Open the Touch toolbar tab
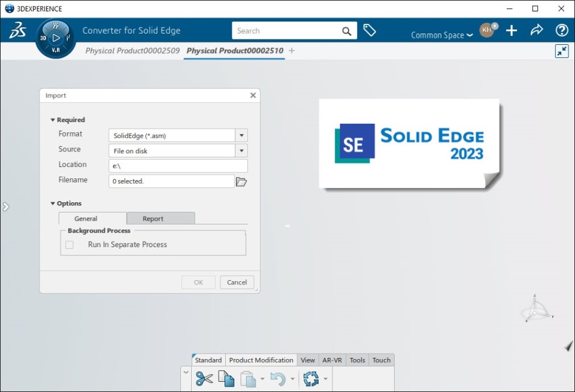 [382, 360]
